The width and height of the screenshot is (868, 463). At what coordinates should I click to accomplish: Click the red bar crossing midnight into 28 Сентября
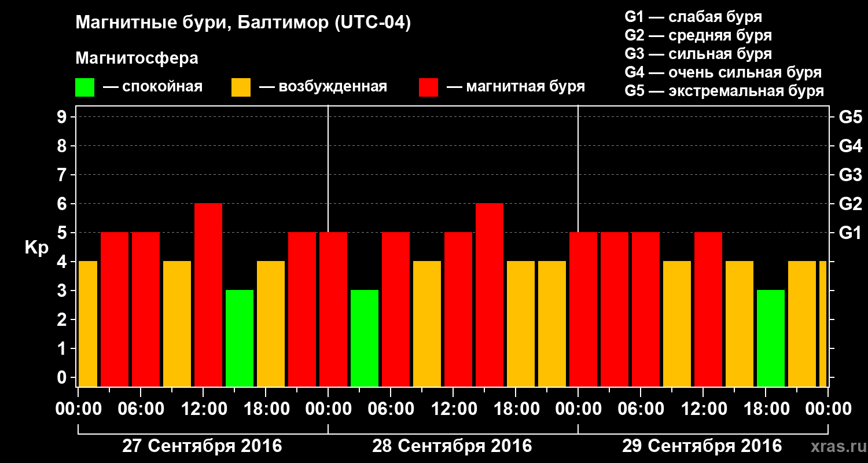click(x=333, y=310)
